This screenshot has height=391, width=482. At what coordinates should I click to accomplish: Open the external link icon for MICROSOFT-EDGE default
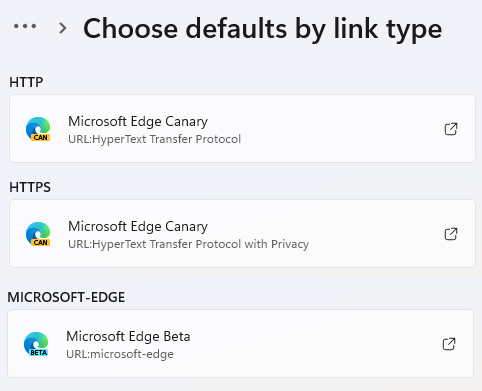(x=449, y=344)
